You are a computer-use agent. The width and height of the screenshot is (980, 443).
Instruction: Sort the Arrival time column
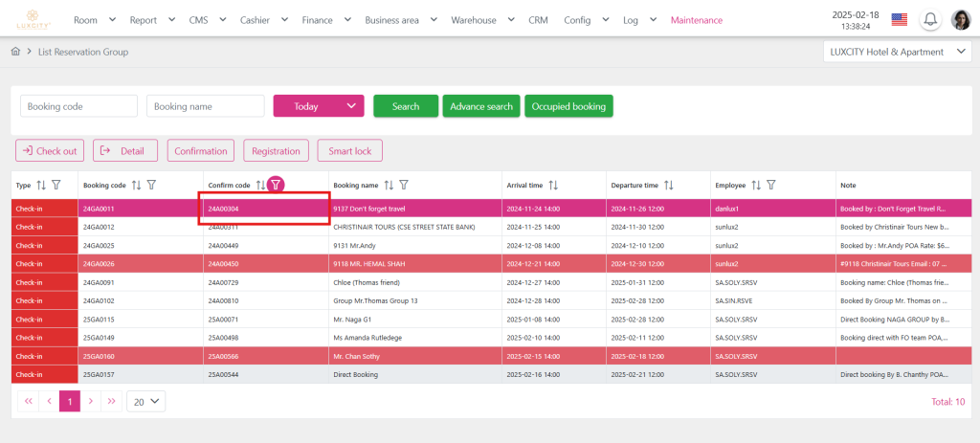coord(553,185)
